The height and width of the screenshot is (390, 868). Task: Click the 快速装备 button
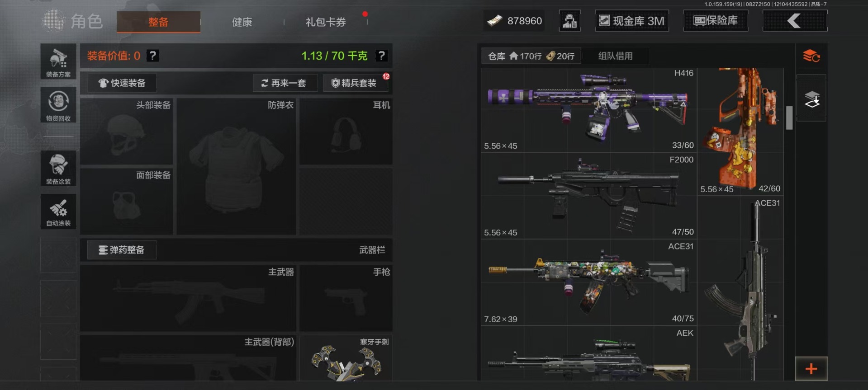point(122,83)
